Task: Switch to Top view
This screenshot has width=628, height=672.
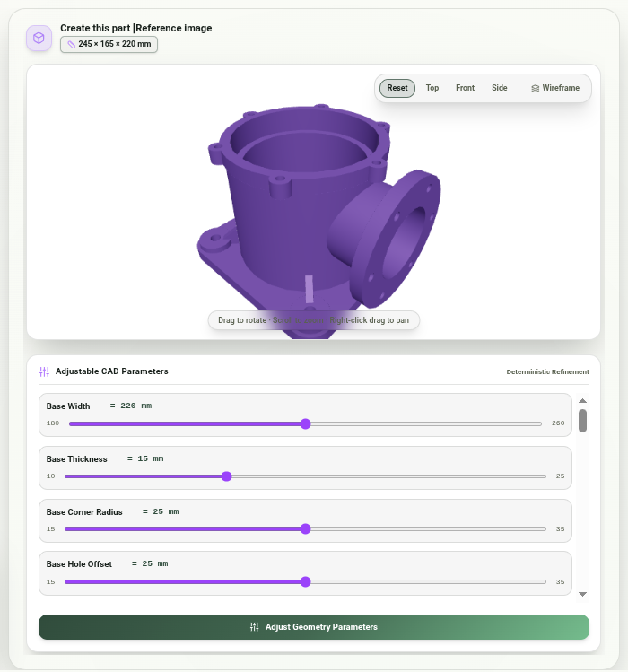Action: [432, 88]
